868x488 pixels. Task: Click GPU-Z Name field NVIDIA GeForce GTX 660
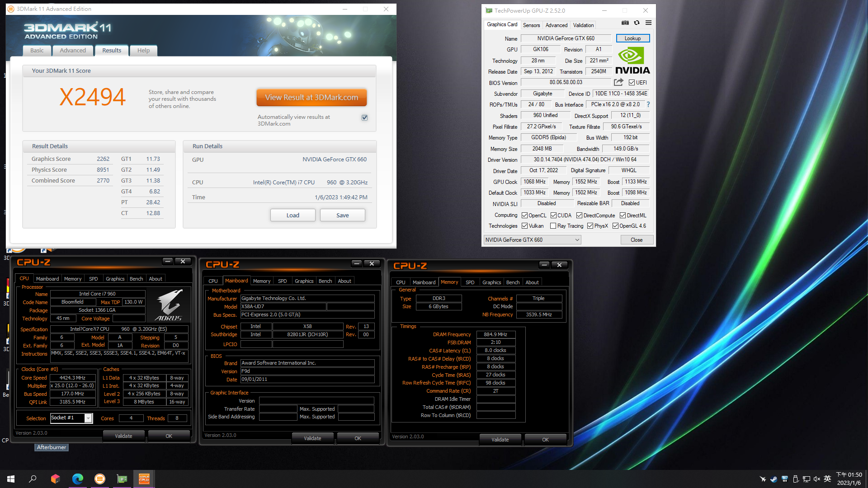point(566,38)
